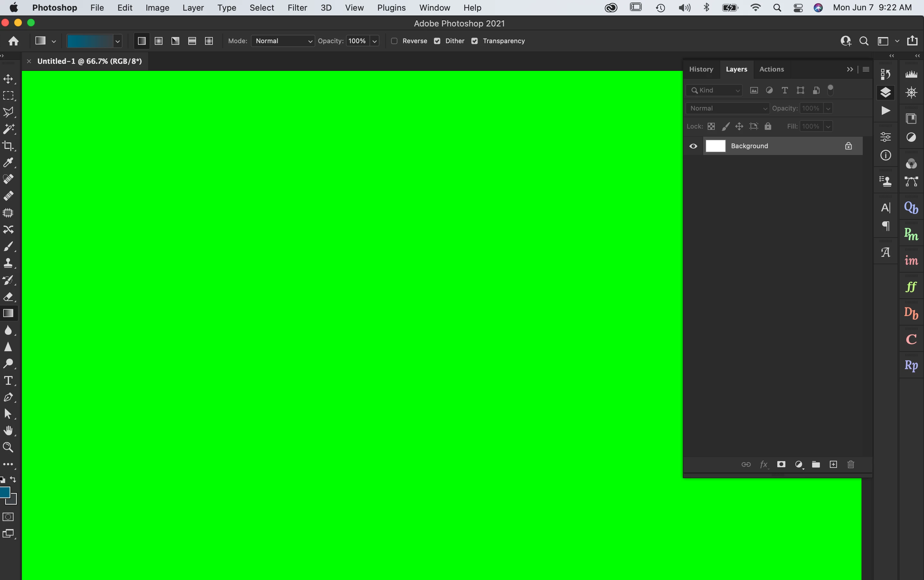This screenshot has height=580, width=924.
Task: Add a layer mask in the Layers panel
Action: [x=781, y=465]
